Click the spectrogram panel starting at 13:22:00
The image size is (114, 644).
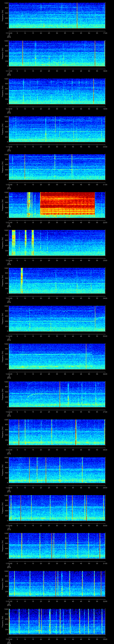point(57,243)
